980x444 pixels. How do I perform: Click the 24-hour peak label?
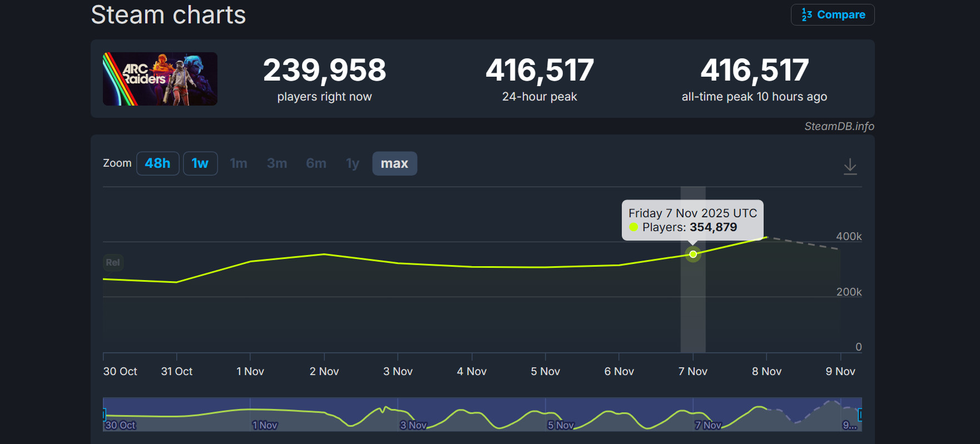point(540,97)
